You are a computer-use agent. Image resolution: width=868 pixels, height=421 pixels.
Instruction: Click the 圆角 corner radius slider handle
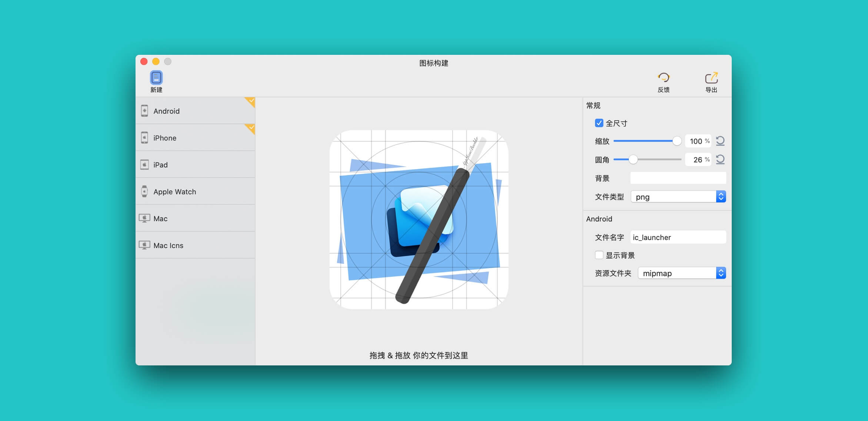633,159
